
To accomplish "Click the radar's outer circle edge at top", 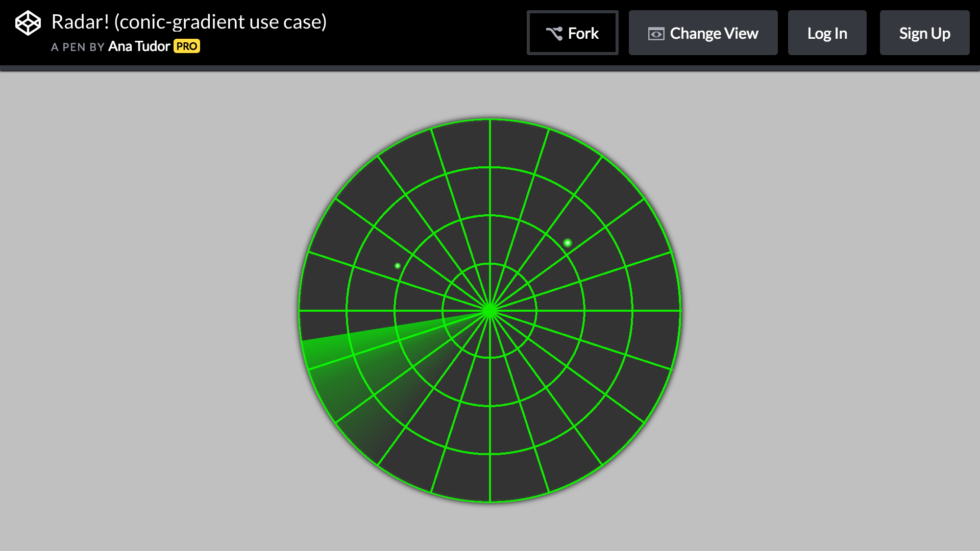I will tap(490, 119).
